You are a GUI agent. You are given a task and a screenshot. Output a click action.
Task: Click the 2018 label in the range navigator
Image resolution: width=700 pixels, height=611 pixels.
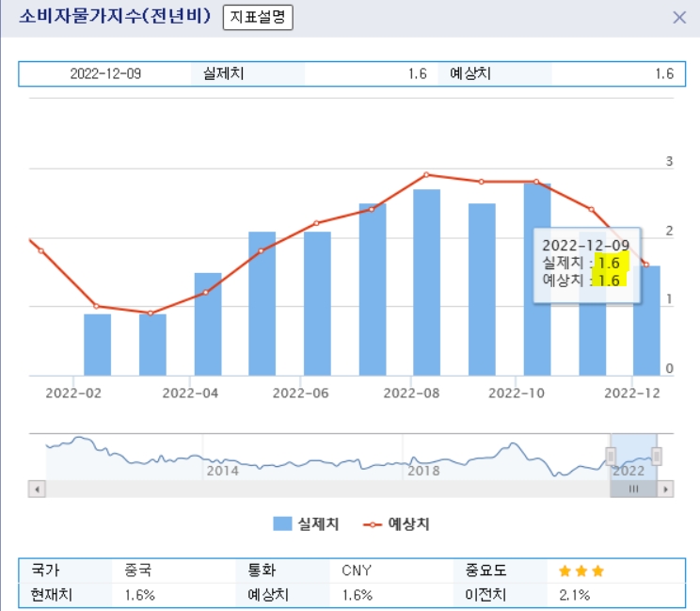pos(423,471)
